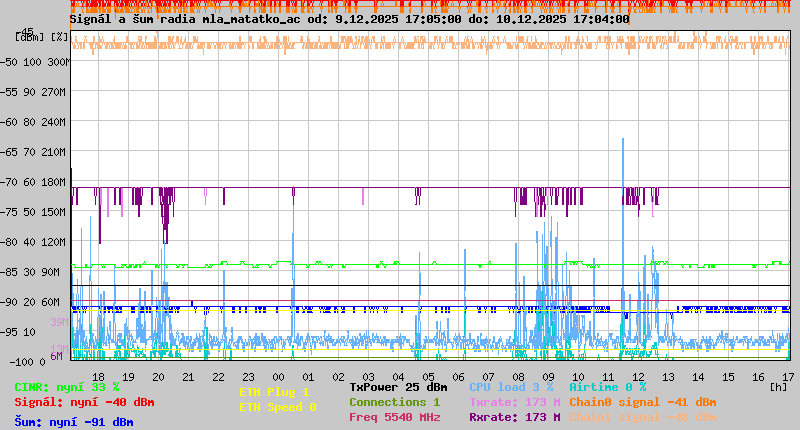Select the Freq 5540 MHz label
The width and height of the screenshot is (800, 430).
(x=394, y=417)
